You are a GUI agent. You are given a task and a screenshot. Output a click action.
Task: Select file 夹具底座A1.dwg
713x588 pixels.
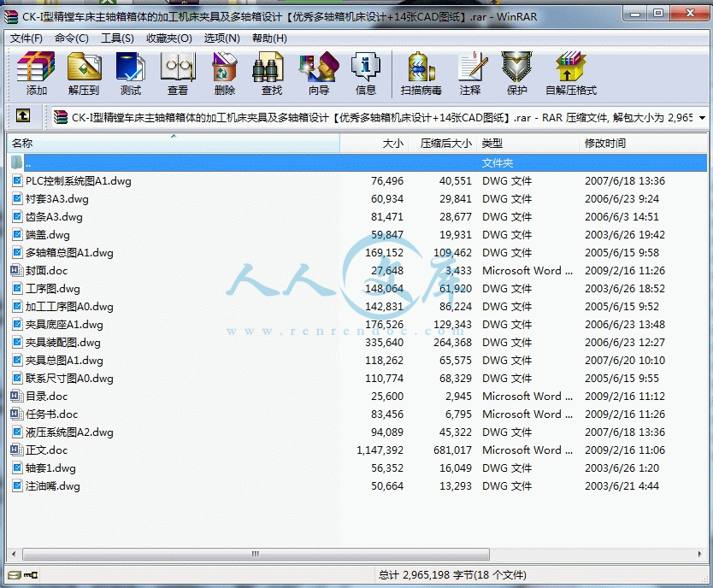tap(64, 325)
